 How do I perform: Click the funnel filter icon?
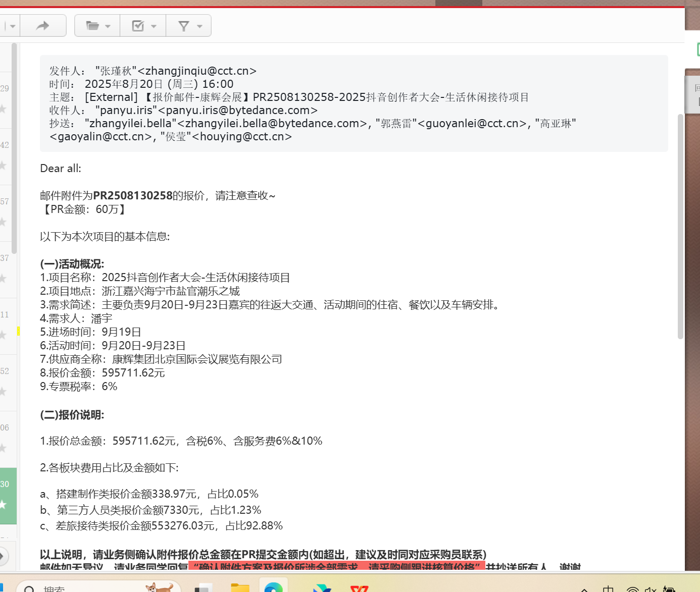184,26
